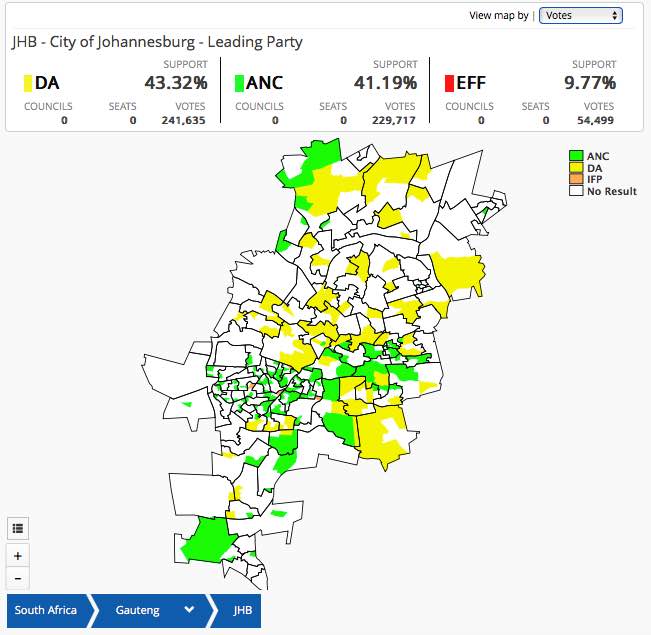651x635 pixels.
Task: Click the list view icon button
Action: (x=18, y=527)
